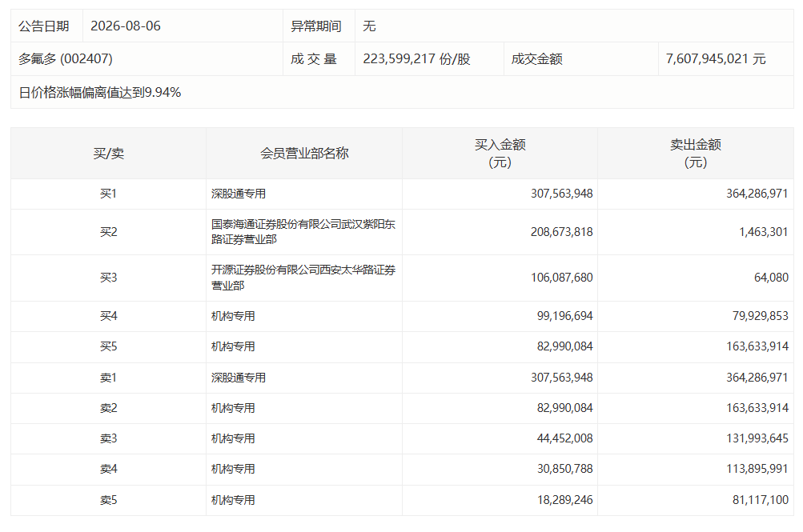The height and width of the screenshot is (532, 803).
Task: Select sell amount 113,895,991
Action: coord(757,469)
